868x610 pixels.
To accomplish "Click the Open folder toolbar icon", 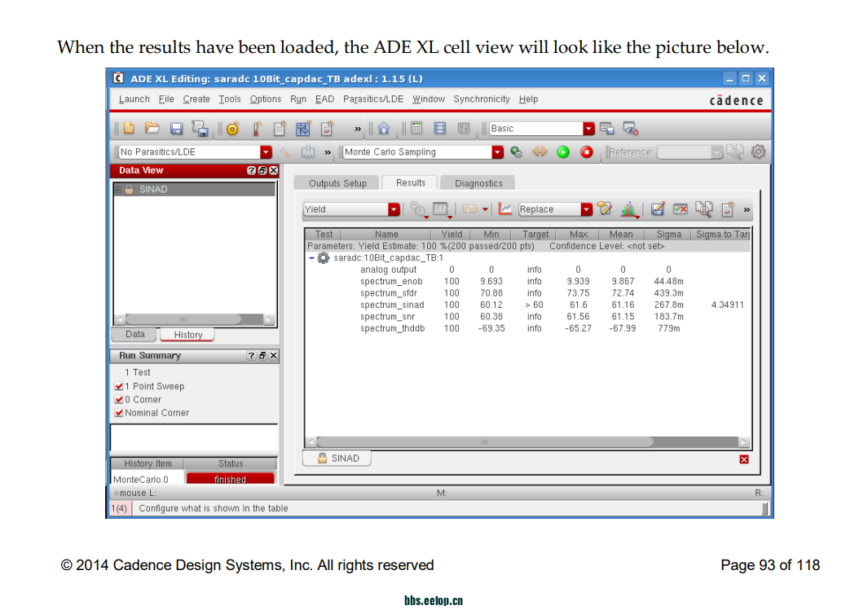I will pyautogui.click(x=152, y=129).
